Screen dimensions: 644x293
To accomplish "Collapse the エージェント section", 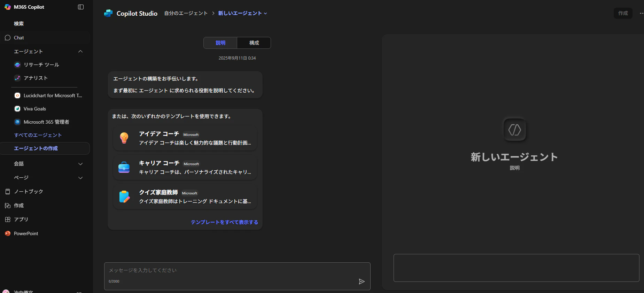I will 80,52.
